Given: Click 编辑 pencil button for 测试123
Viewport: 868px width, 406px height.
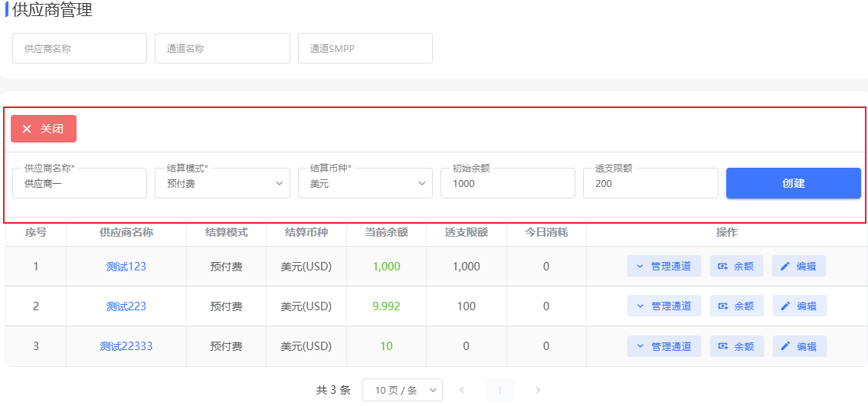Looking at the screenshot, I should 798,267.
